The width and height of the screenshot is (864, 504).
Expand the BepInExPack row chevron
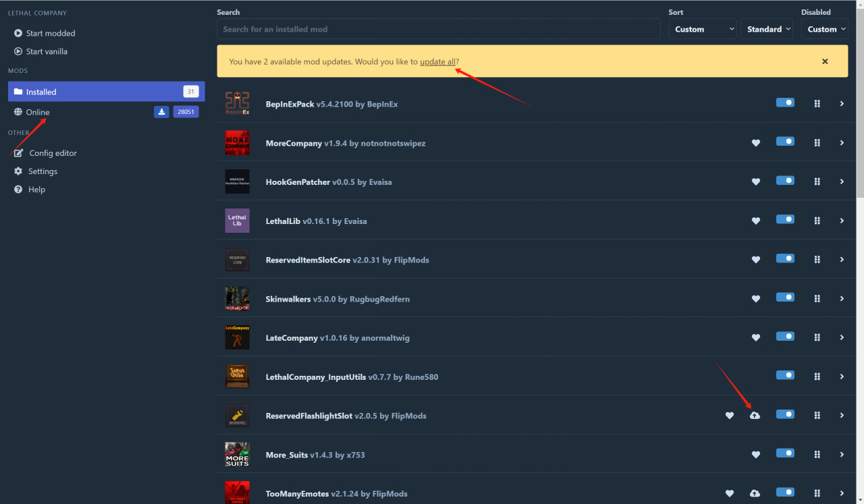tap(842, 104)
